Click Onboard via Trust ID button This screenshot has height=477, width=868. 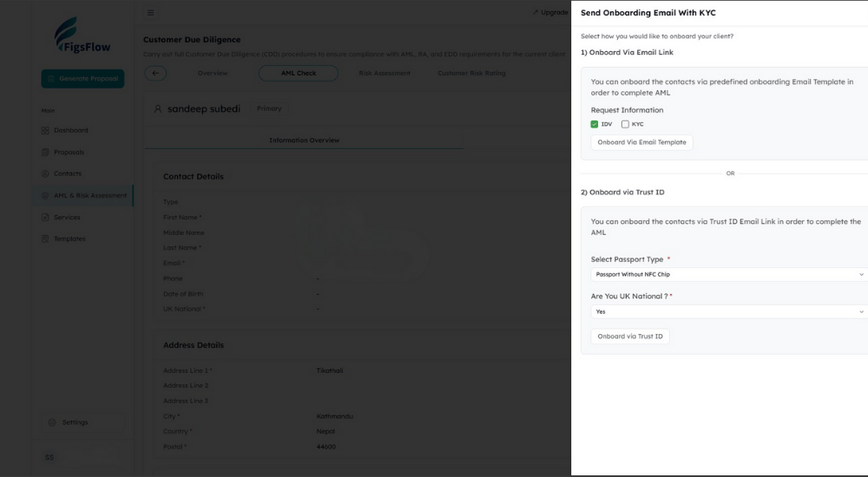pyautogui.click(x=629, y=337)
